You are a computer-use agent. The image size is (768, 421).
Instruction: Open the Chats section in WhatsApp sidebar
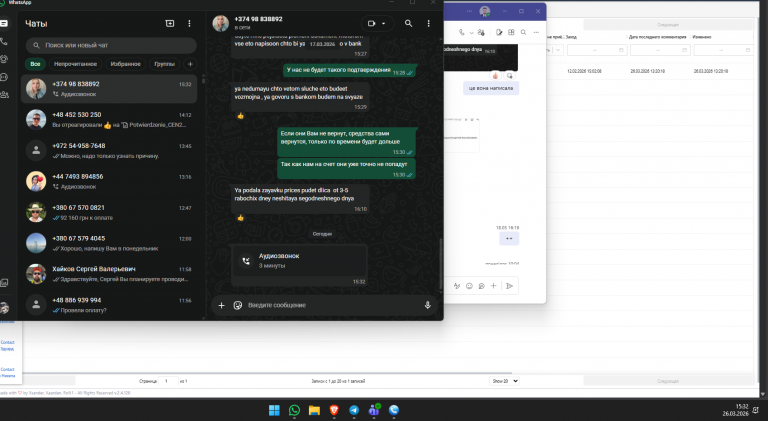click(4, 23)
